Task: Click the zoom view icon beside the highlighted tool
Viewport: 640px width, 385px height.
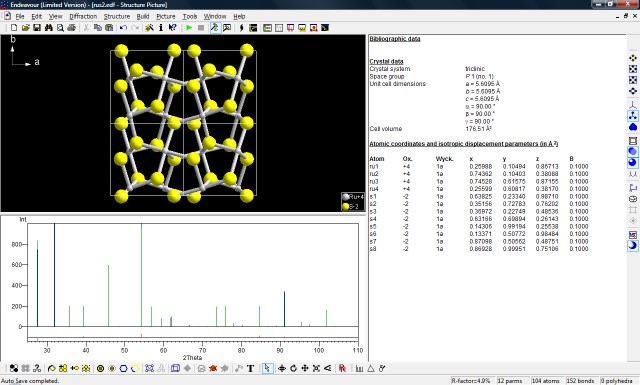Action: tap(227, 28)
